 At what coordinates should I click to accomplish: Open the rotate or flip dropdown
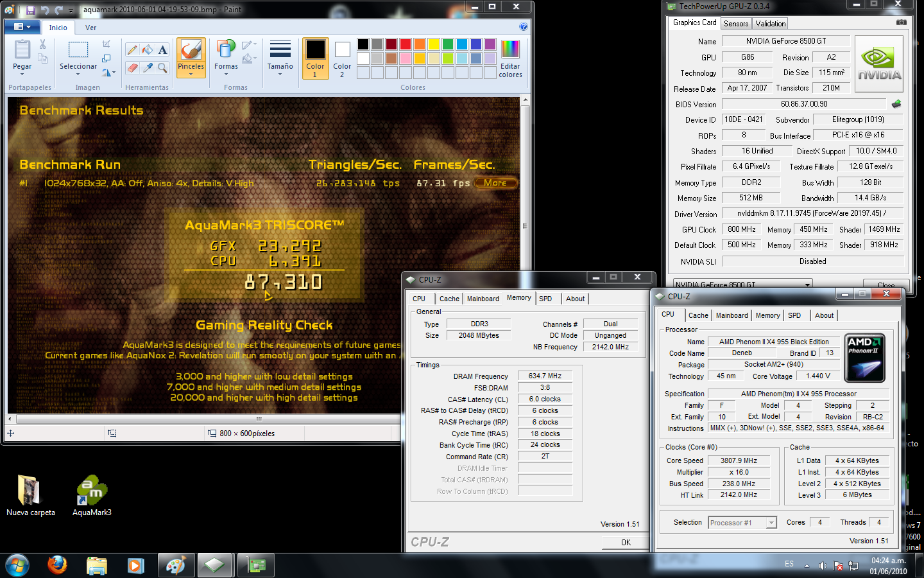[x=108, y=73]
